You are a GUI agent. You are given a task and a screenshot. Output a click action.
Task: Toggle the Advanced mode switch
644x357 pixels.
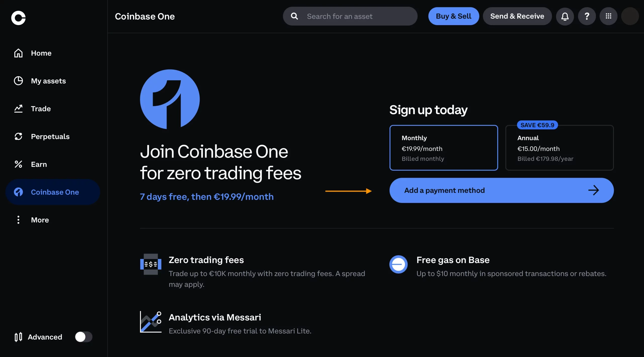pos(83,336)
